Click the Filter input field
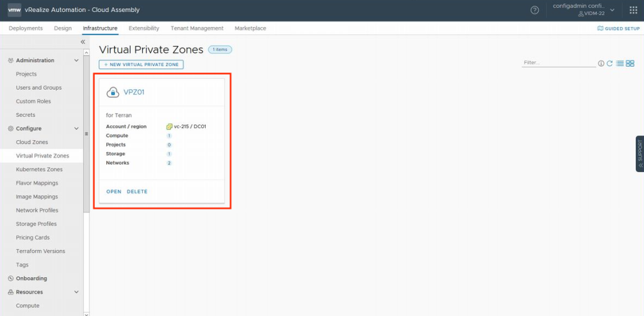This screenshot has width=644, height=316. click(558, 63)
